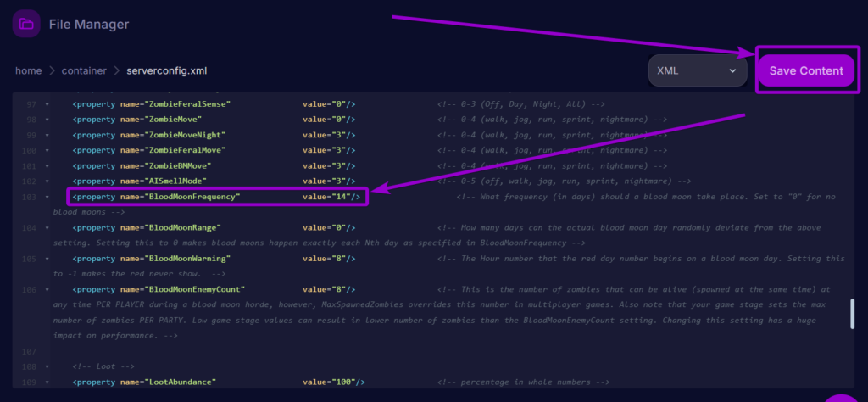868x402 pixels.
Task: Collapse the fold arrow on line 98
Action: click(47, 120)
